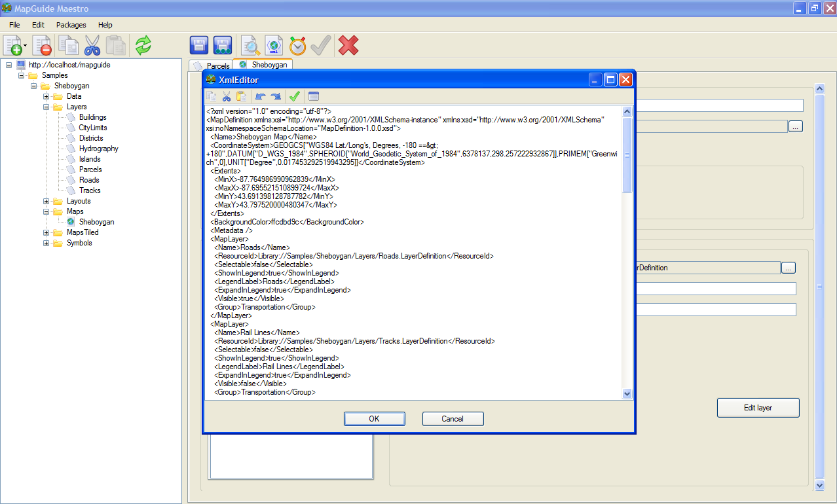This screenshot has width=837, height=504.
Task: Switch to the Sheboygan tab
Action: pyautogui.click(x=263, y=65)
